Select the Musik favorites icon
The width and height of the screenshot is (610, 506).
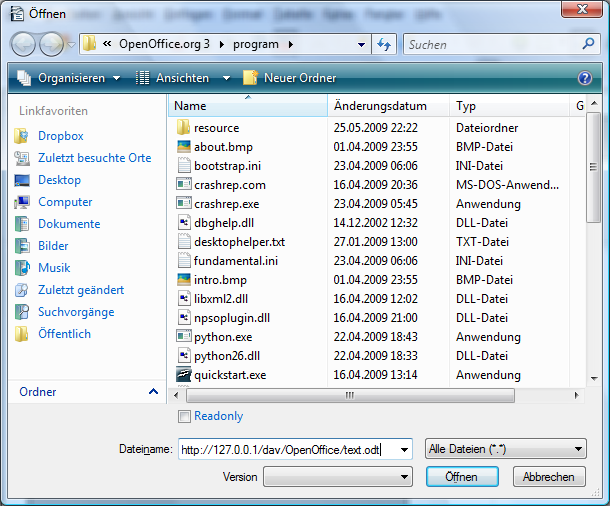(x=22, y=268)
